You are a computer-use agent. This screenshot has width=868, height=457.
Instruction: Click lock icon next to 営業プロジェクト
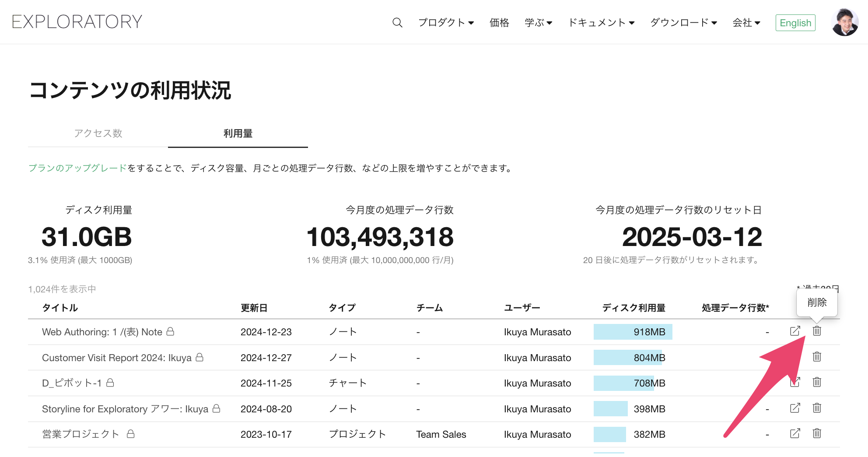pos(130,434)
